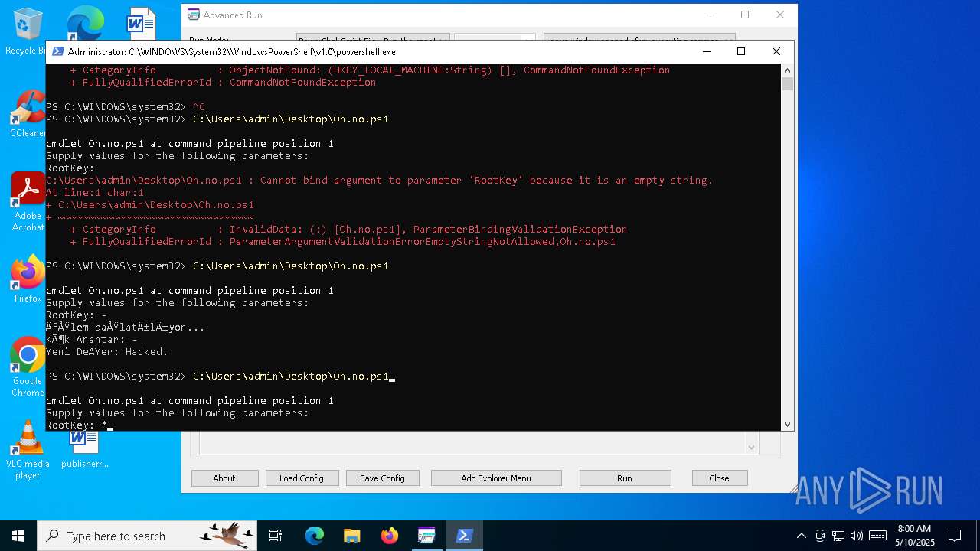Image resolution: width=980 pixels, height=551 pixels.
Task: Open the Action Center notifications icon
Action: pos(955,536)
